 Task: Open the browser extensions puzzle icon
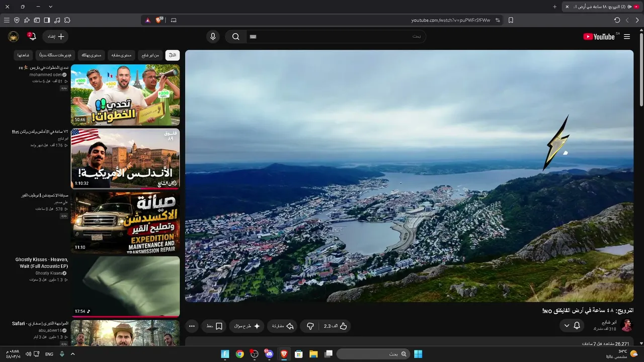[x=67, y=20]
